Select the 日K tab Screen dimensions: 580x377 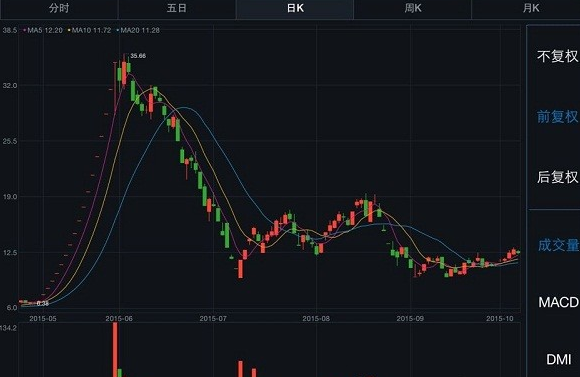click(x=295, y=8)
